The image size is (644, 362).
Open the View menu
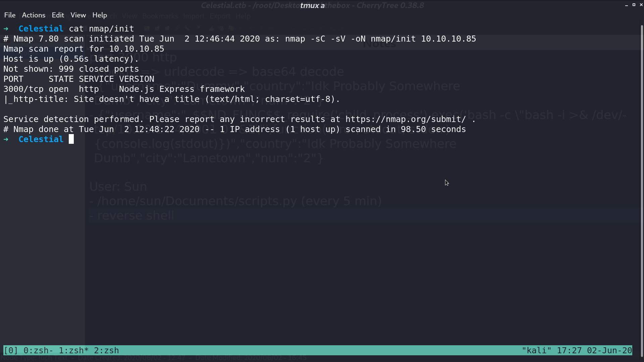click(78, 15)
